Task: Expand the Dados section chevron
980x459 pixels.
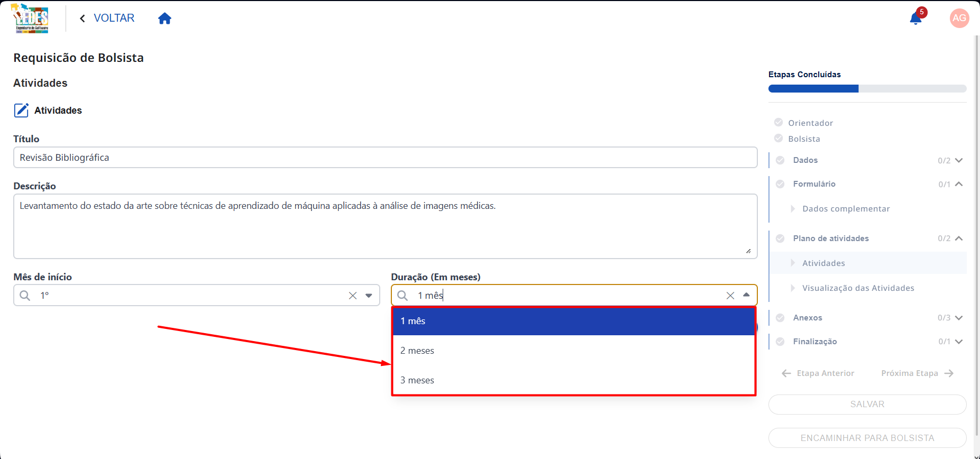Action: tap(959, 160)
